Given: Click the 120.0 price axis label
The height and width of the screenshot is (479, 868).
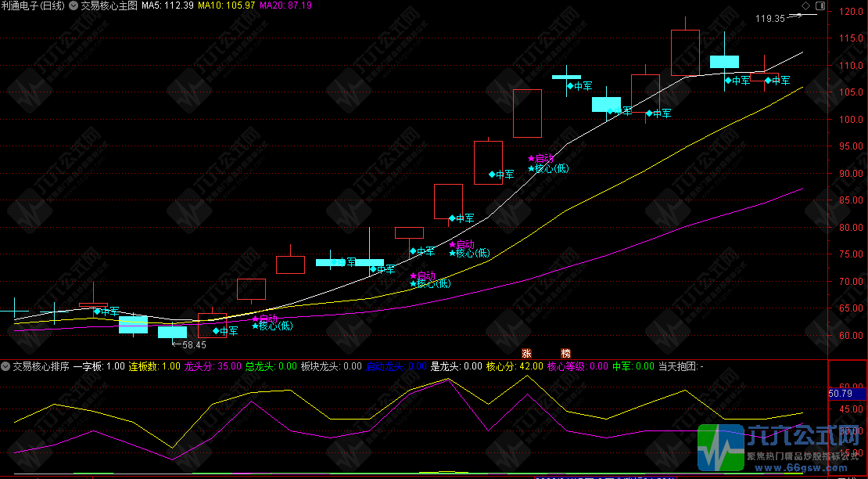Looking at the screenshot, I should click(x=852, y=11).
